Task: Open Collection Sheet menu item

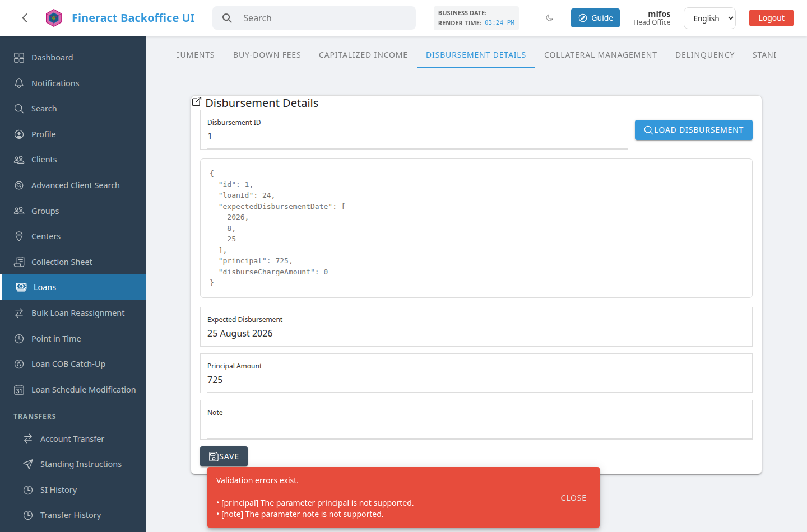Action: click(73, 262)
